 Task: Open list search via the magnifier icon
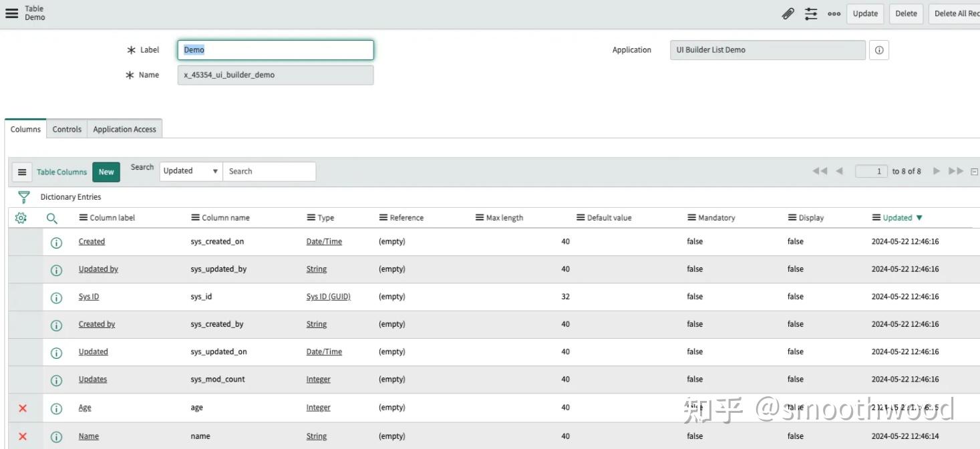[53, 217]
